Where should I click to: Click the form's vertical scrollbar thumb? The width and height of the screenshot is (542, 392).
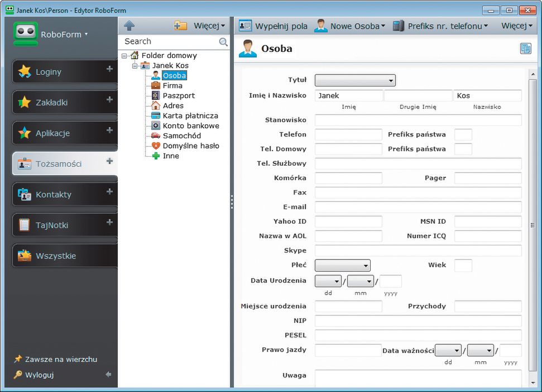(x=533, y=224)
